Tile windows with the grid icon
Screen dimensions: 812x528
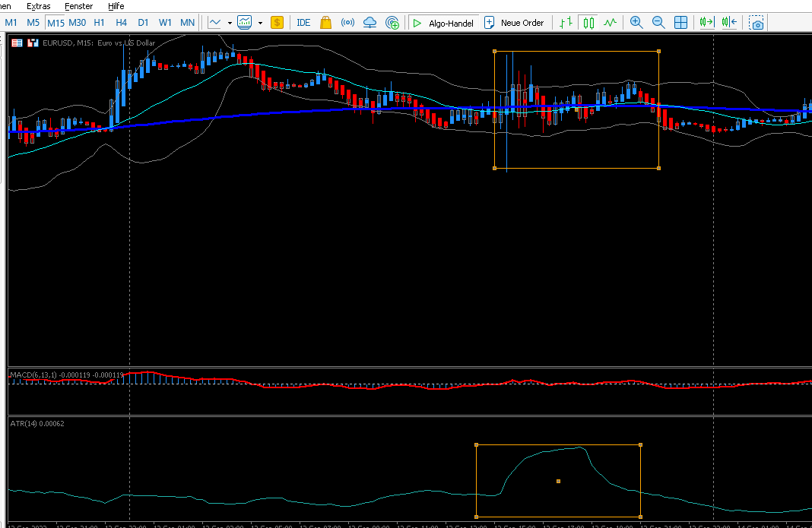(681, 23)
